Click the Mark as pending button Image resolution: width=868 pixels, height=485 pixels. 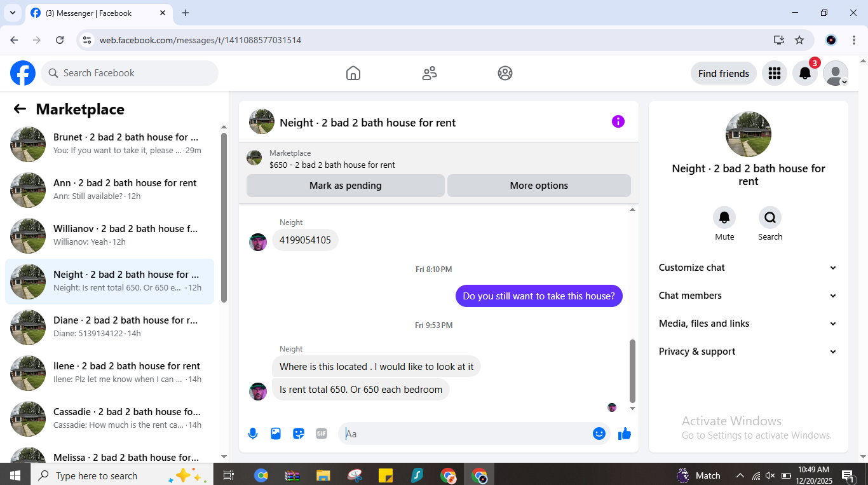346,186
